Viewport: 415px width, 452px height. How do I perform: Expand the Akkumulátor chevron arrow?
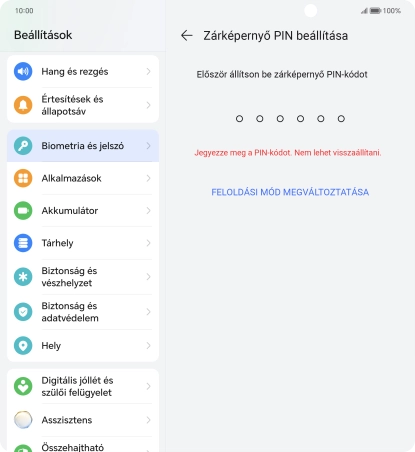[149, 211]
